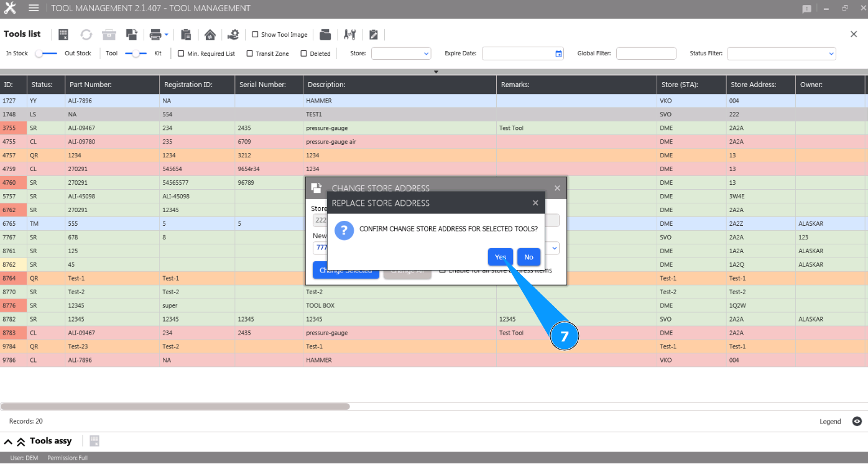Viewport: 868px width, 464px height.
Task: Click the printer icon in toolbar
Action: click(155, 34)
